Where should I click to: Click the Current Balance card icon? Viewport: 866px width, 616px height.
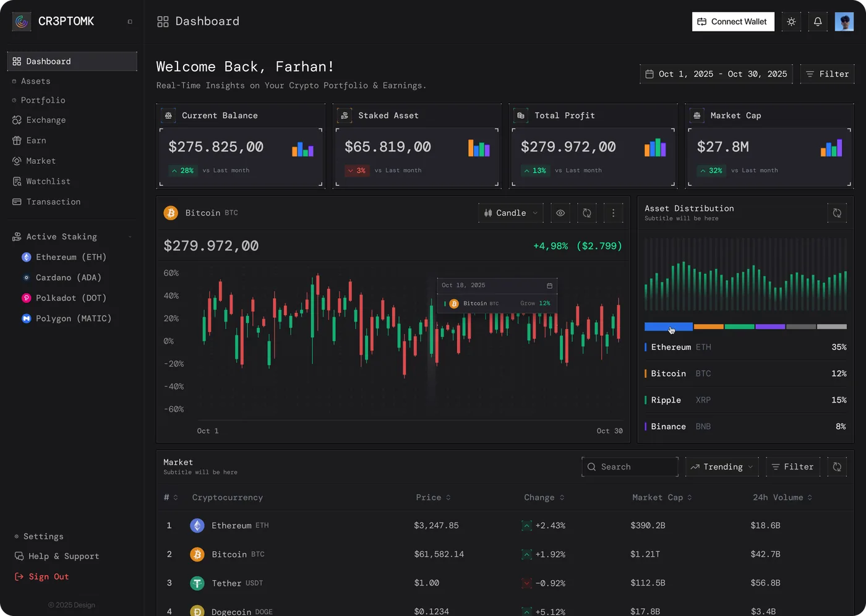click(168, 116)
